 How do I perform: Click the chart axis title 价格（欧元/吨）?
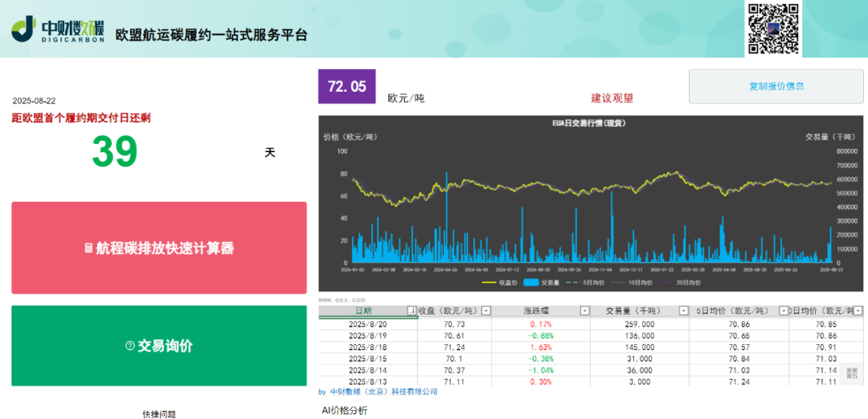[x=350, y=137]
